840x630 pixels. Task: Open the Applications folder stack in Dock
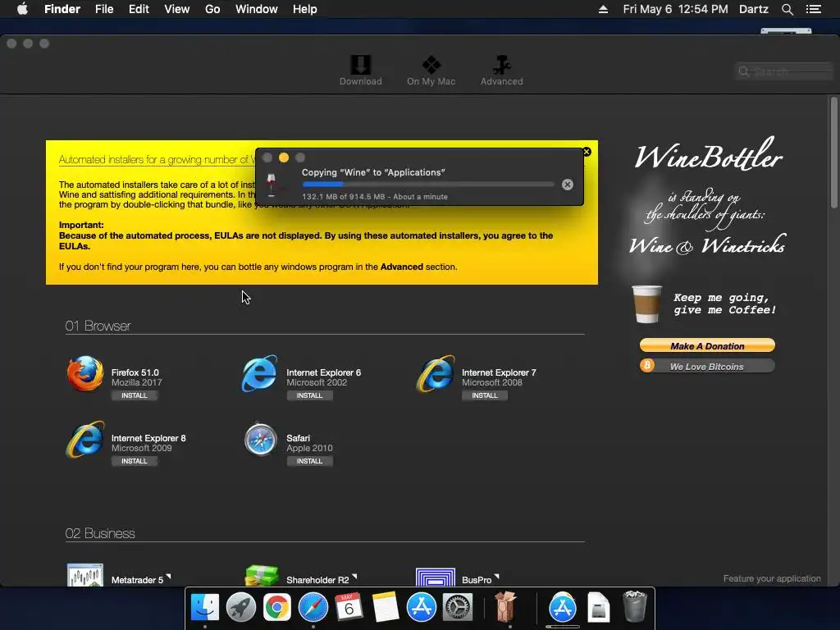(x=563, y=608)
